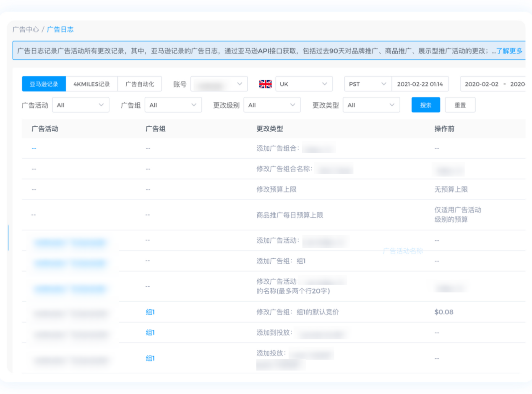
Task: Click the 广告日志 breadcrumb item
Action: point(60,29)
